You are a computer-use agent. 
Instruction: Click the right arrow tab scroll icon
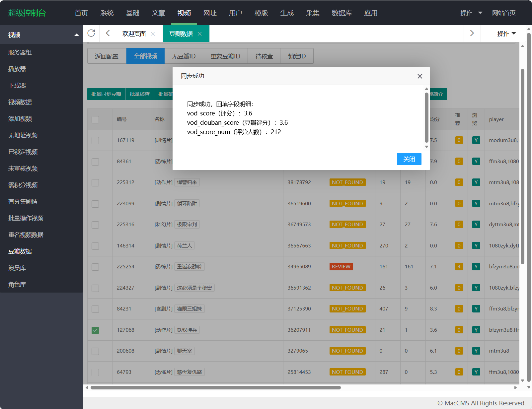click(x=472, y=33)
